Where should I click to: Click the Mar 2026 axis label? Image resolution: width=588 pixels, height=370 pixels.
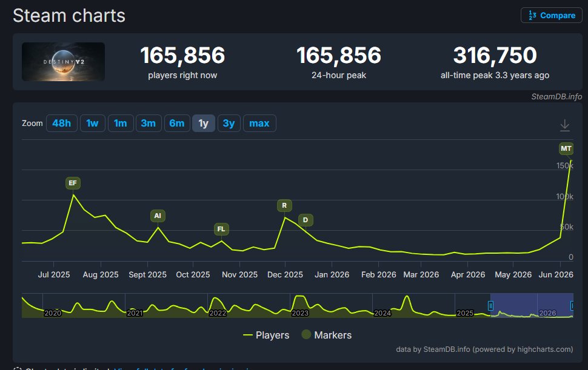click(x=421, y=274)
